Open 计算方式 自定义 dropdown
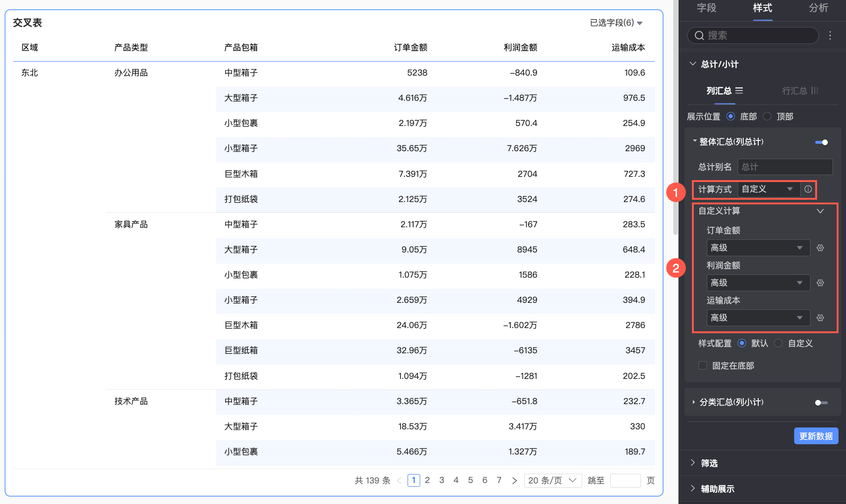The height and width of the screenshot is (504, 846). click(768, 189)
